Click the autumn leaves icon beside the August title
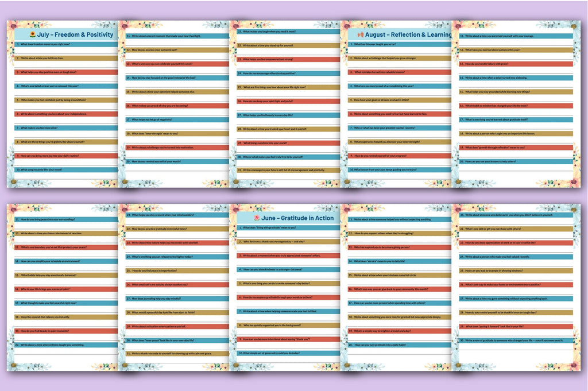 (361, 34)
